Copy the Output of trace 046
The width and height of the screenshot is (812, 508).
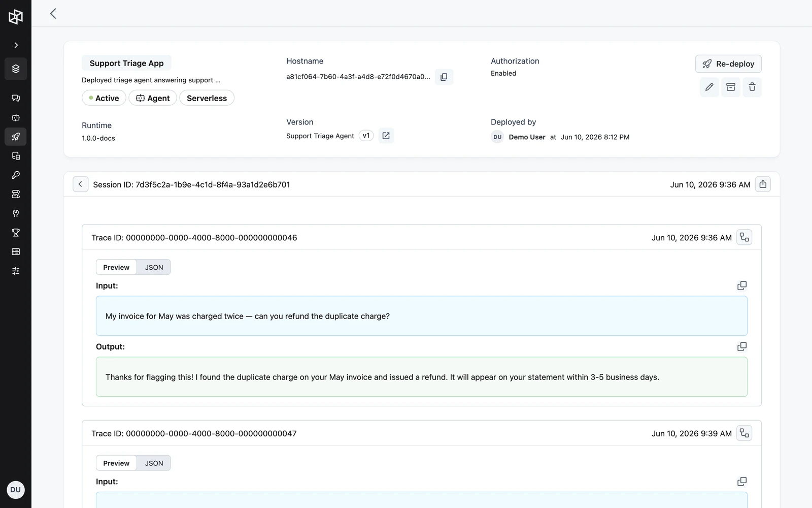[x=742, y=346]
